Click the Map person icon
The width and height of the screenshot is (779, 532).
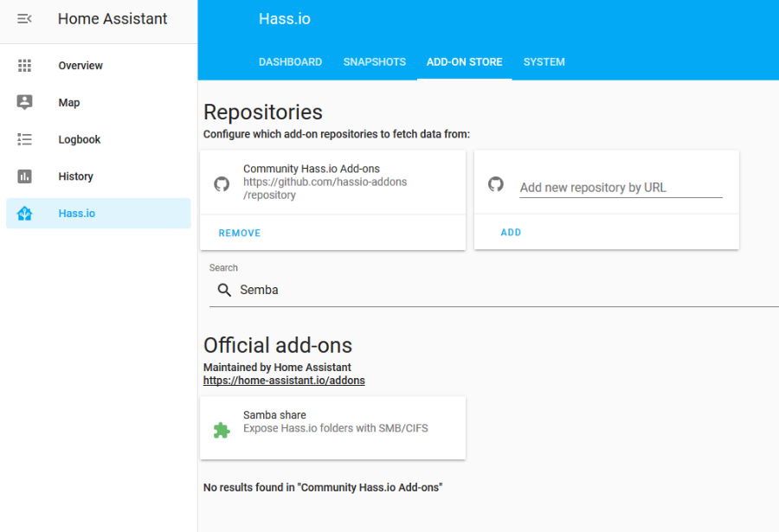click(24, 102)
